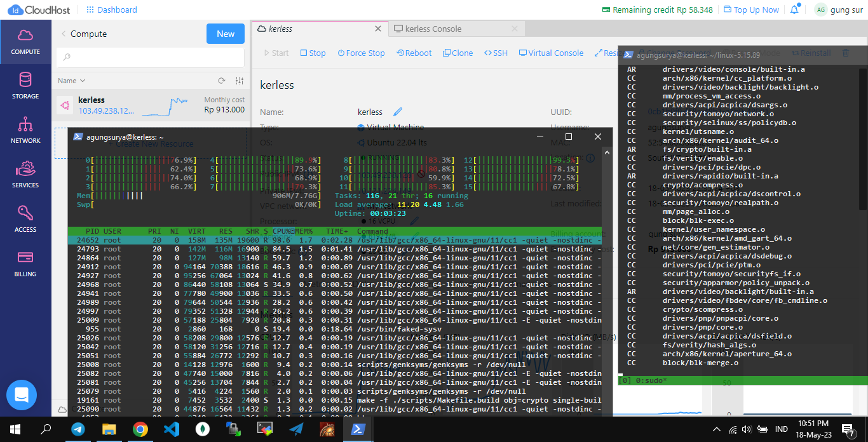Open list filter settings icon
The height and width of the screenshot is (442, 868).
240,81
